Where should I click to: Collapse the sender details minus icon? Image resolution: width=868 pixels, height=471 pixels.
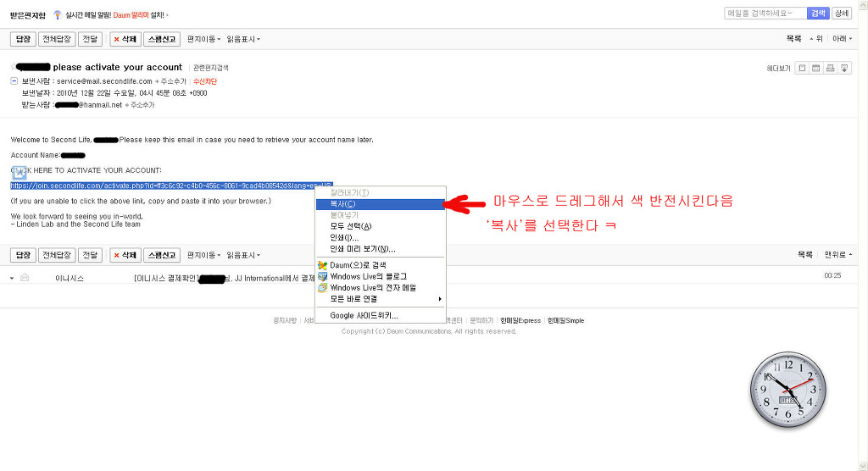coord(14,81)
